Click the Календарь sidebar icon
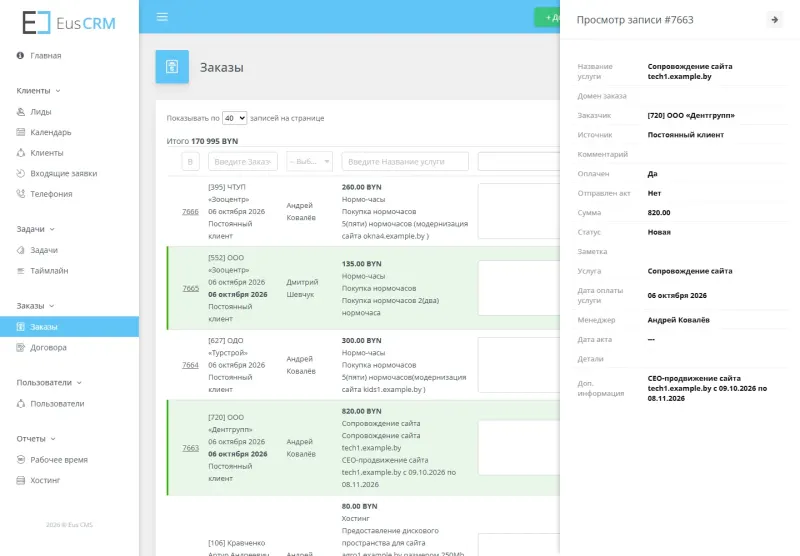 tap(20, 132)
